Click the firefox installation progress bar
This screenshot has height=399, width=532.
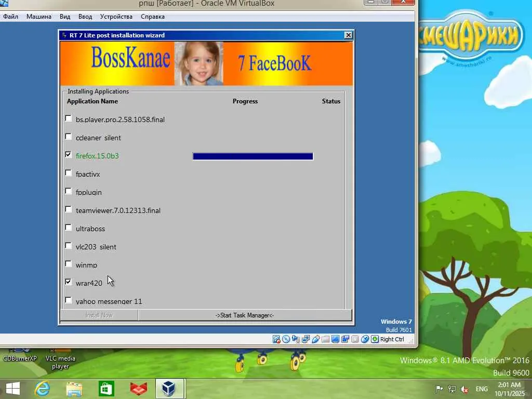[253, 156]
